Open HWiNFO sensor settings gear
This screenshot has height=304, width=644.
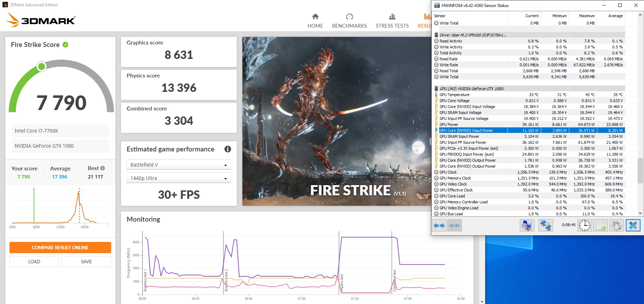pyautogui.click(x=617, y=225)
